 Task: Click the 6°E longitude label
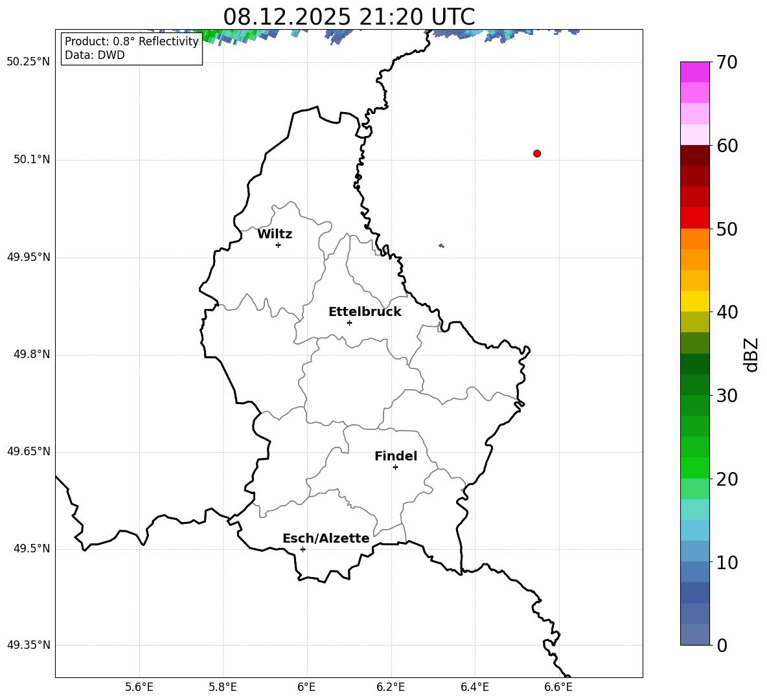(x=306, y=687)
